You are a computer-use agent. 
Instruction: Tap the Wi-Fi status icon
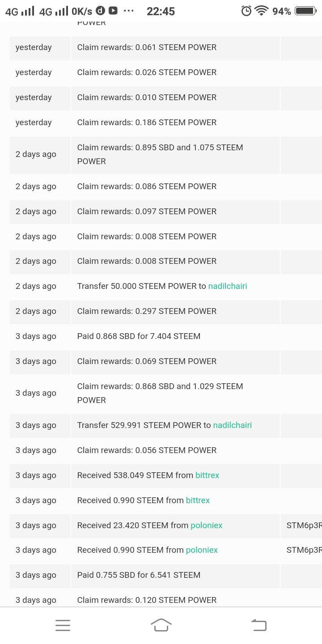click(261, 11)
